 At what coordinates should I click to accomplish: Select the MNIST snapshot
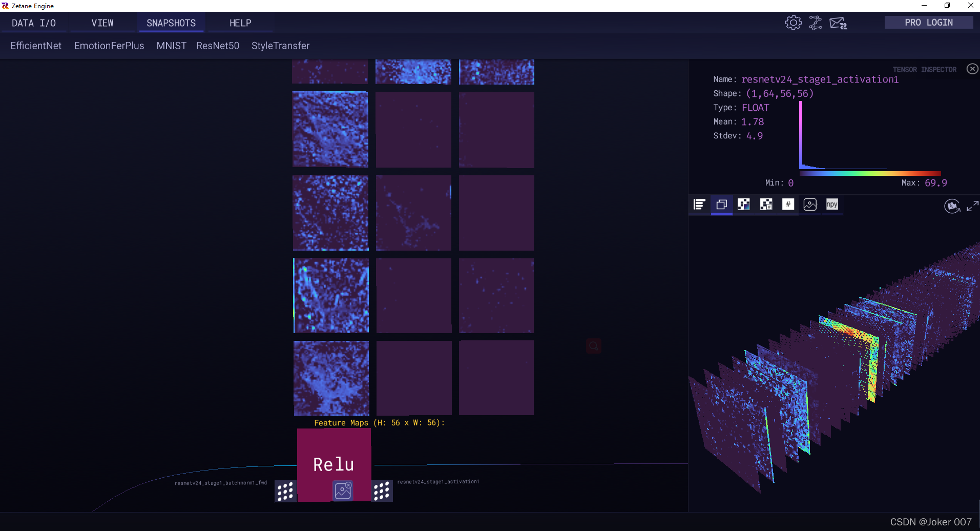(171, 46)
